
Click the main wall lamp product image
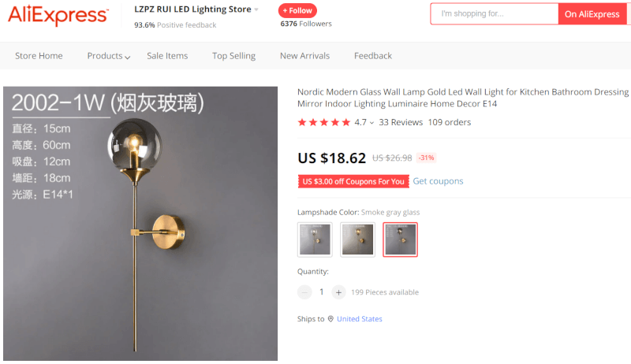[140, 224]
